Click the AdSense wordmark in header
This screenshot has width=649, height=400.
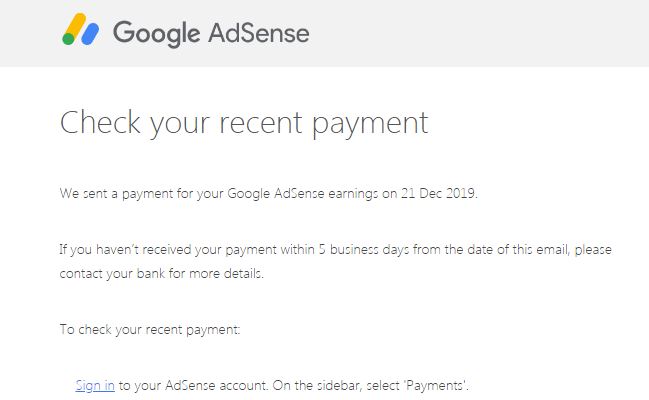tap(259, 32)
